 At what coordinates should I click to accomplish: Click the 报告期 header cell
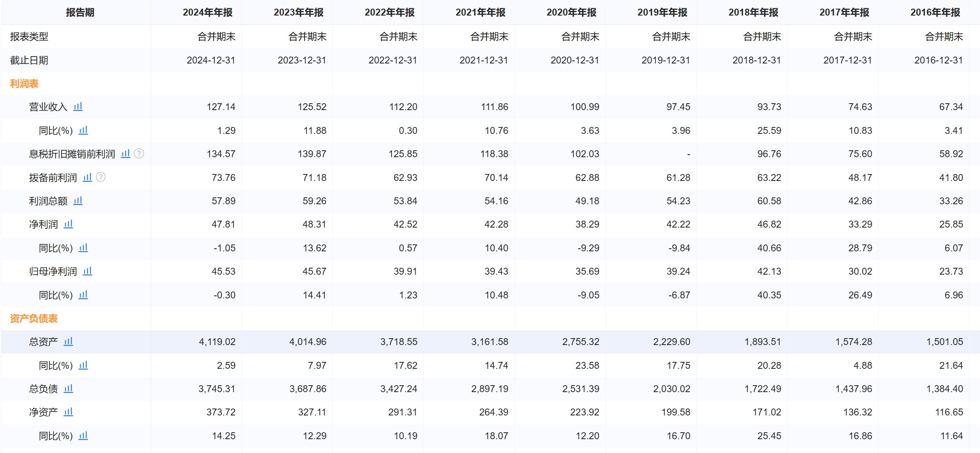(80, 13)
